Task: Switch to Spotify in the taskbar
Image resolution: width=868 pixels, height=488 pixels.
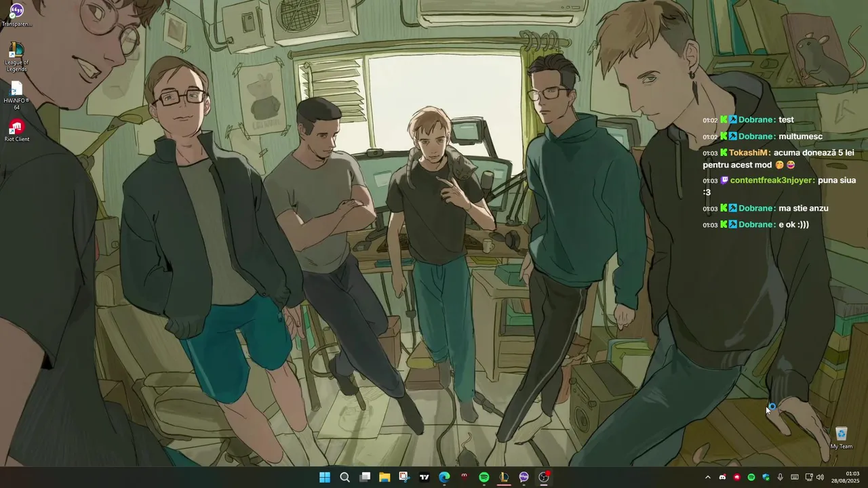Action: 484,477
